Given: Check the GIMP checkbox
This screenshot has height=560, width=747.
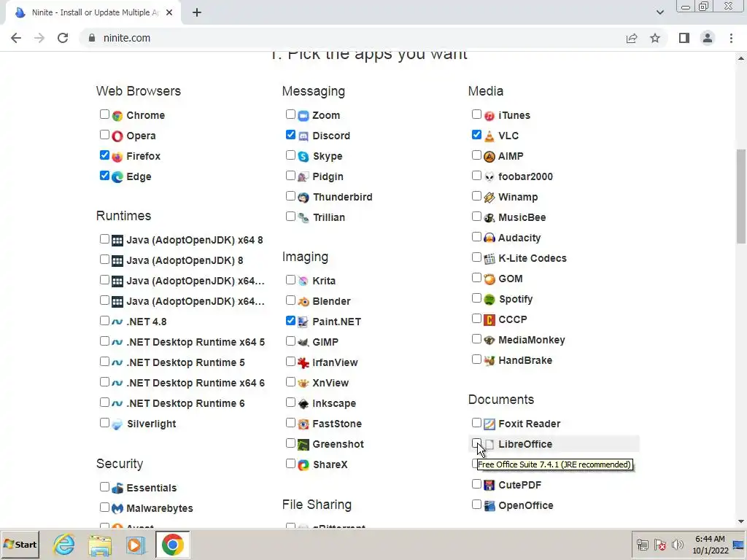Looking at the screenshot, I should pos(290,341).
